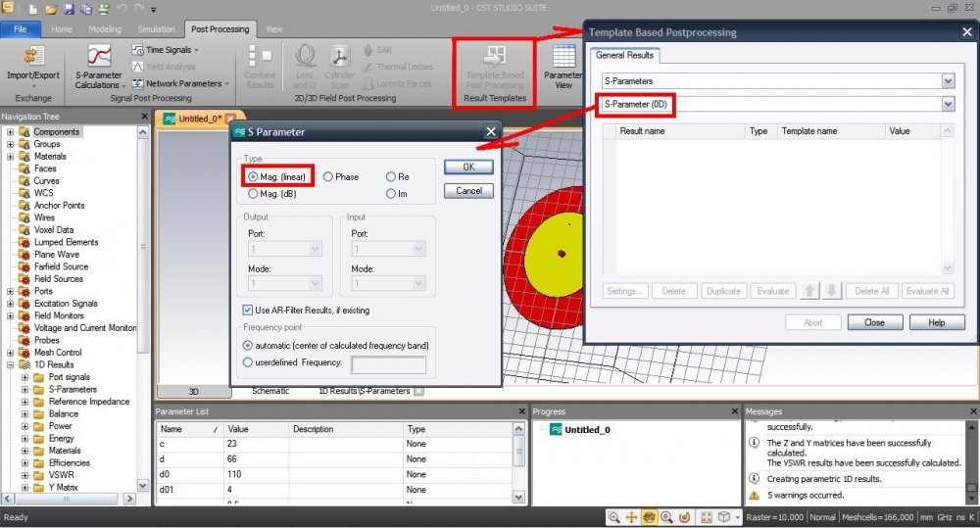Click the Delete All button
This screenshot has height=528, width=980.
pyautogui.click(x=871, y=291)
